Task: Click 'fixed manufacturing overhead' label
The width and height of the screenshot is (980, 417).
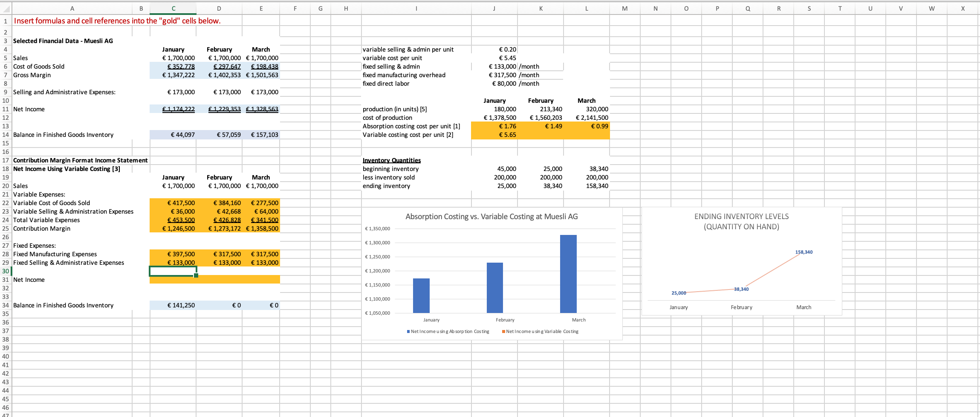Action: (x=404, y=75)
